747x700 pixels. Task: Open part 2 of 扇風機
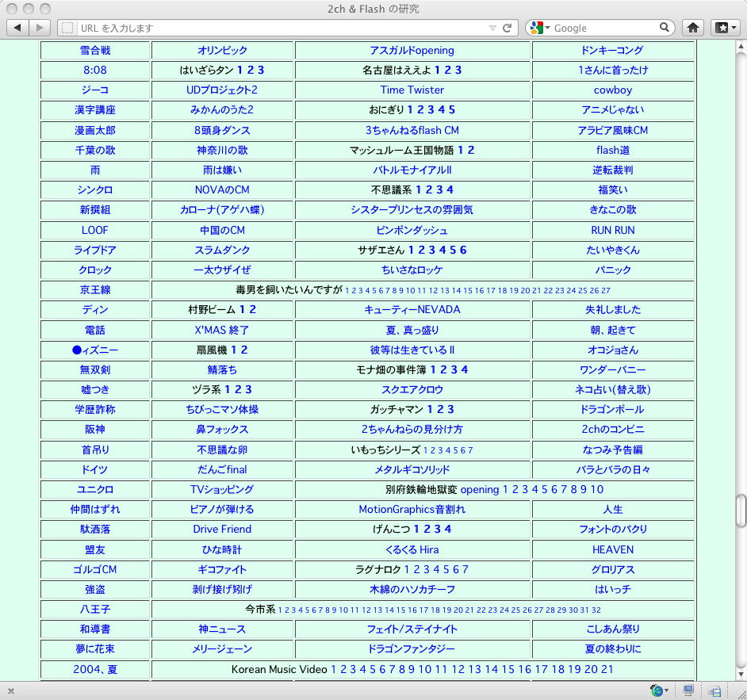(244, 350)
